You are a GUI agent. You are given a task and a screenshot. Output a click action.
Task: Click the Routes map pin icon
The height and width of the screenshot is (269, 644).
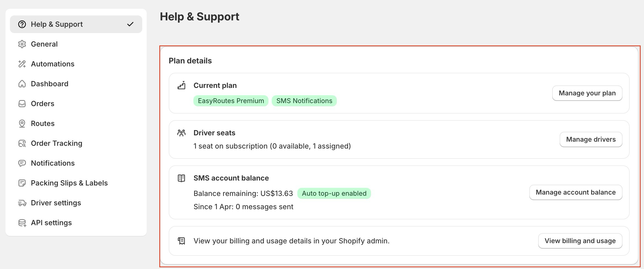pos(22,123)
